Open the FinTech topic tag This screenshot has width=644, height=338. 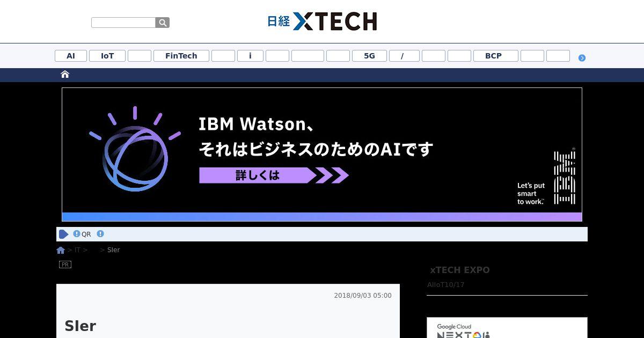(x=181, y=56)
